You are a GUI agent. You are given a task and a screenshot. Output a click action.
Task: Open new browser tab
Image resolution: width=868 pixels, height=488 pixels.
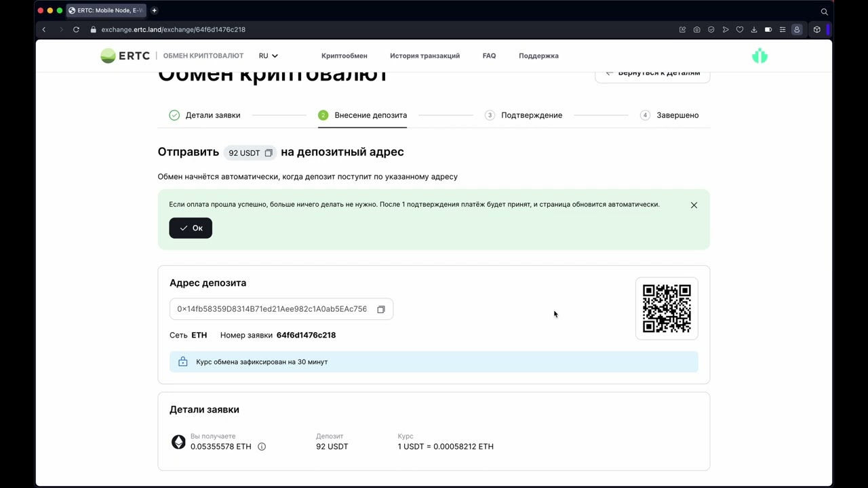click(154, 11)
